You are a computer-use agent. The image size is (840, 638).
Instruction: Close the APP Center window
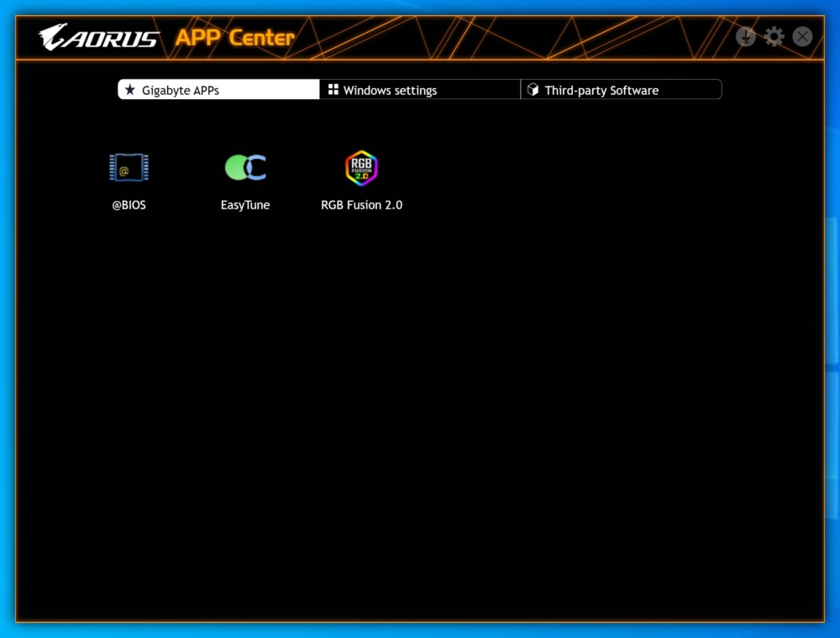click(x=802, y=36)
